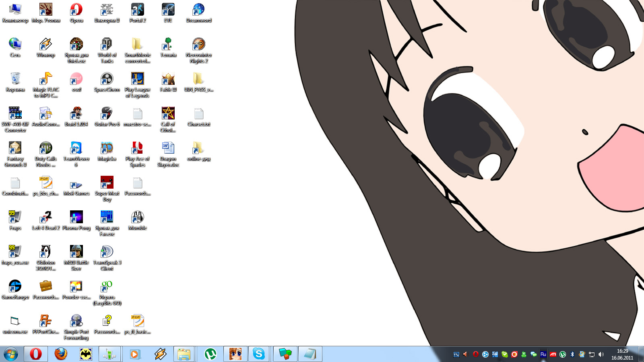The width and height of the screenshot is (644, 362).
Task: Click the Bluetooth icon in system tray
Action: pos(572,354)
